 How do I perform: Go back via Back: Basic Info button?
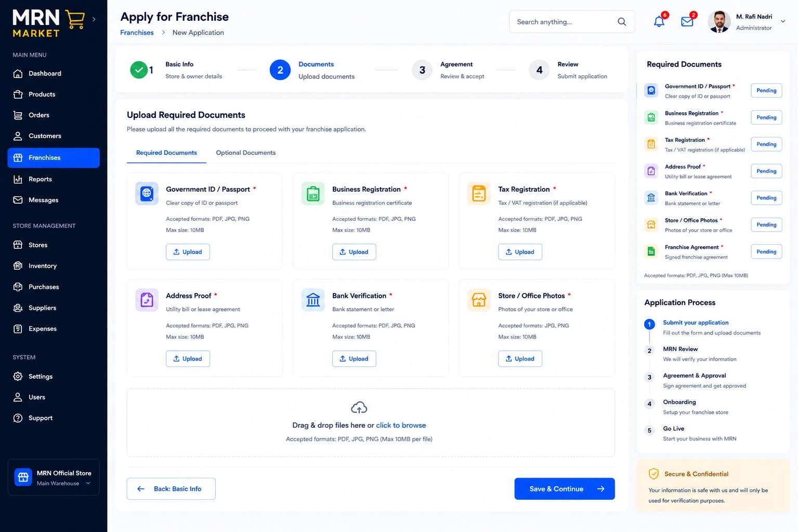171,489
